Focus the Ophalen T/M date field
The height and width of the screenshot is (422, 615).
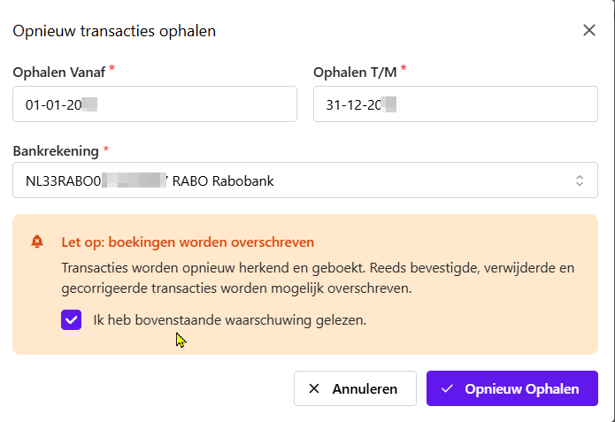click(x=455, y=104)
